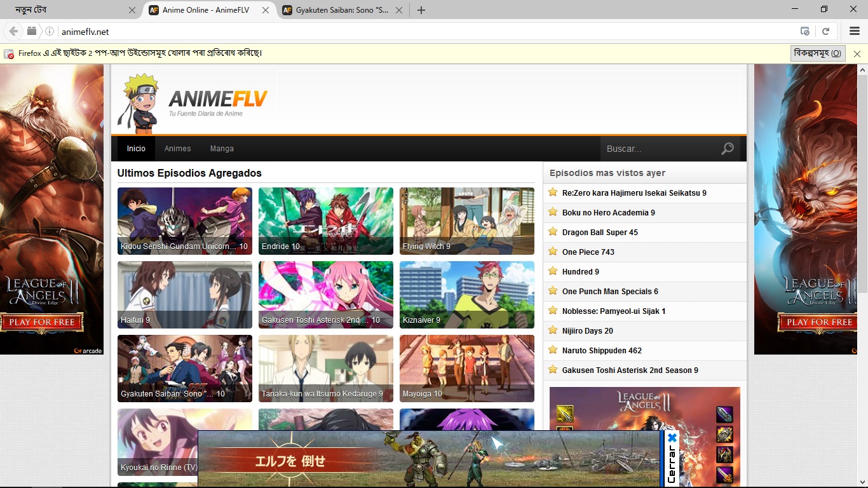Click the search magnifier icon
Screen dimensions: 868x488
[x=728, y=149]
